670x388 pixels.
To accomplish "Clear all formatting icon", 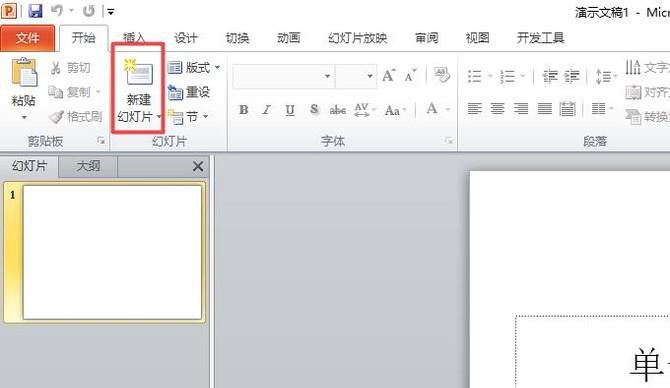I will pos(442,74).
